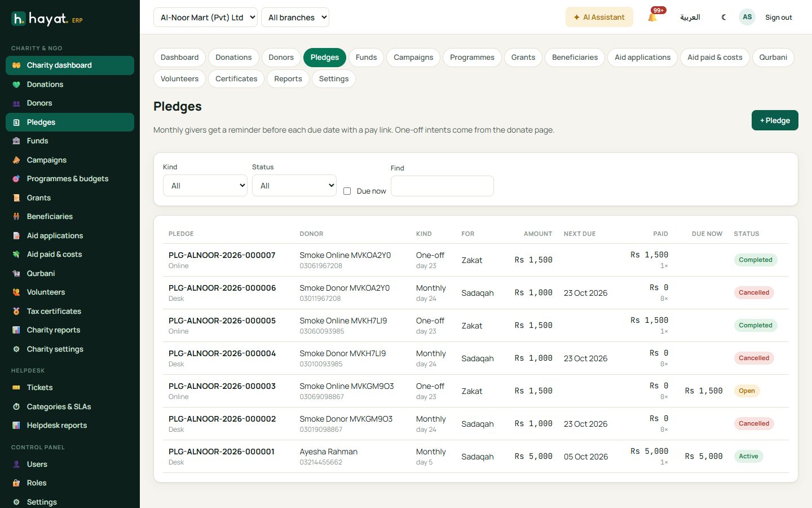Image resolution: width=812 pixels, height=508 pixels.
Task: Click the Active status badge
Action: (748, 457)
